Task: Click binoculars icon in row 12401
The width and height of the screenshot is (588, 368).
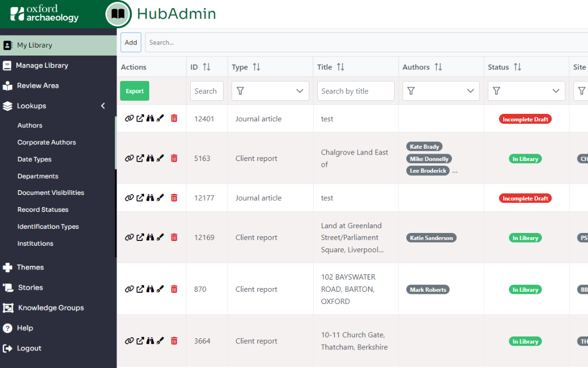Action: [x=150, y=119]
